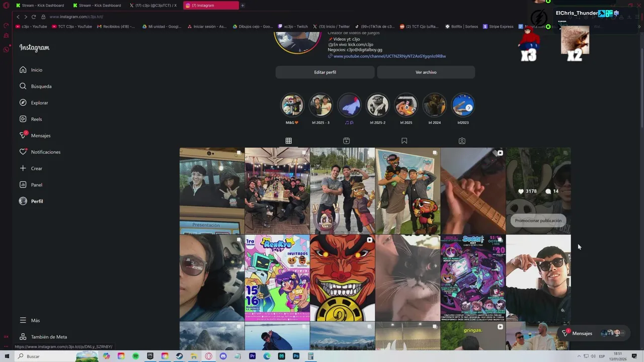Open the YouTube channel link in bio
This screenshot has width=644, height=362.
click(389, 56)
